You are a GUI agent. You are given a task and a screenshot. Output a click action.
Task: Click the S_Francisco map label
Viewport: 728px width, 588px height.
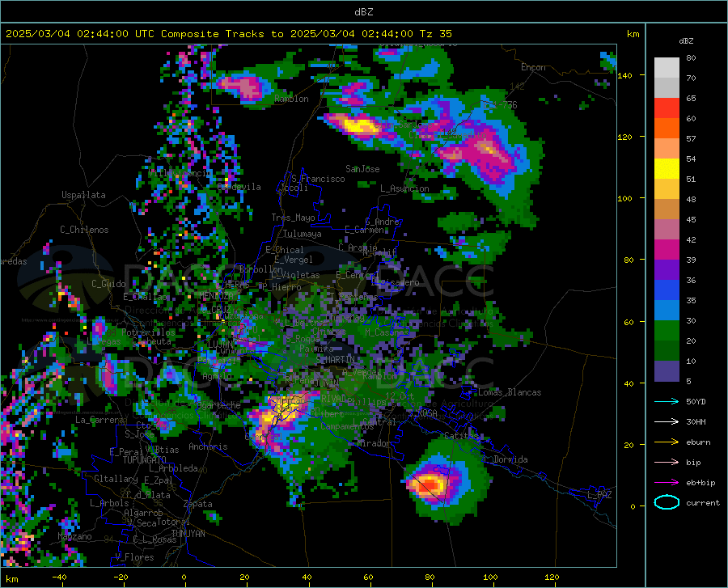pos(318,179)
